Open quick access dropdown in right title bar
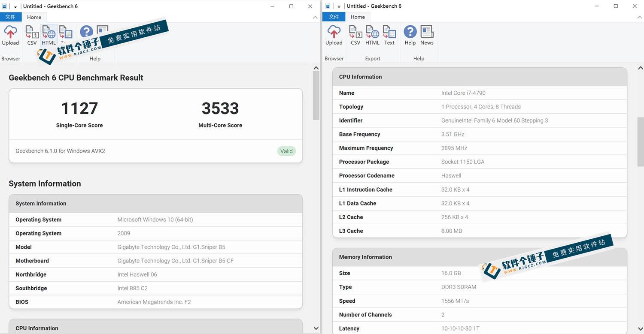Image resolution: width=644 pixels, height=334 pixels. tap(339, 6)
